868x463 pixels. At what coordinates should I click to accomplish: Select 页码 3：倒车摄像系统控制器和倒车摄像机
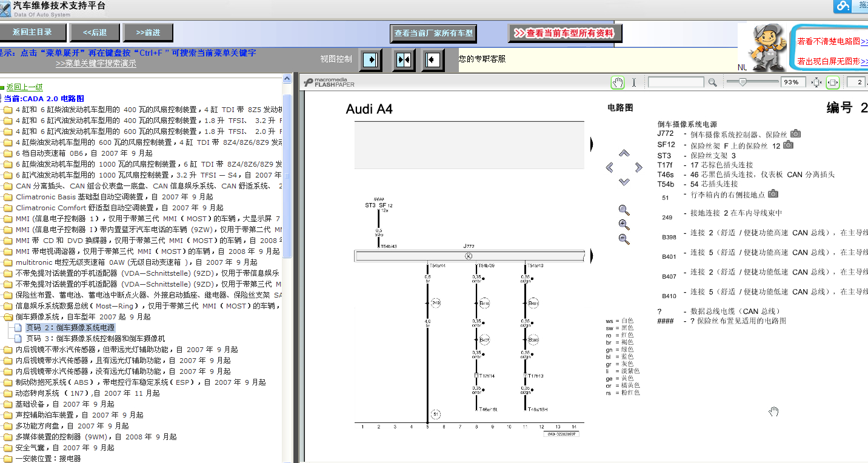95,339
